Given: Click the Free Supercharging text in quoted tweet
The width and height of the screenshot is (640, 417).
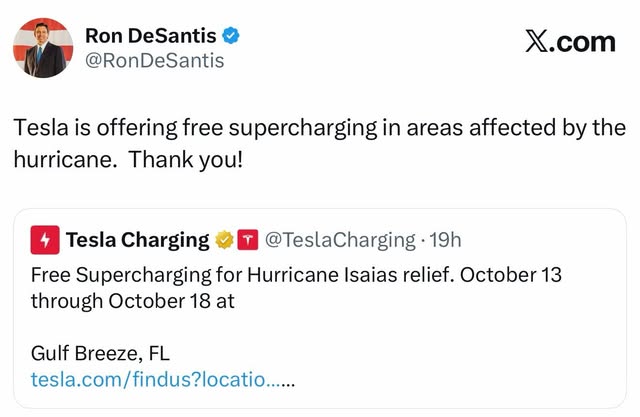Looking at the screenshot, I should 121,275.
